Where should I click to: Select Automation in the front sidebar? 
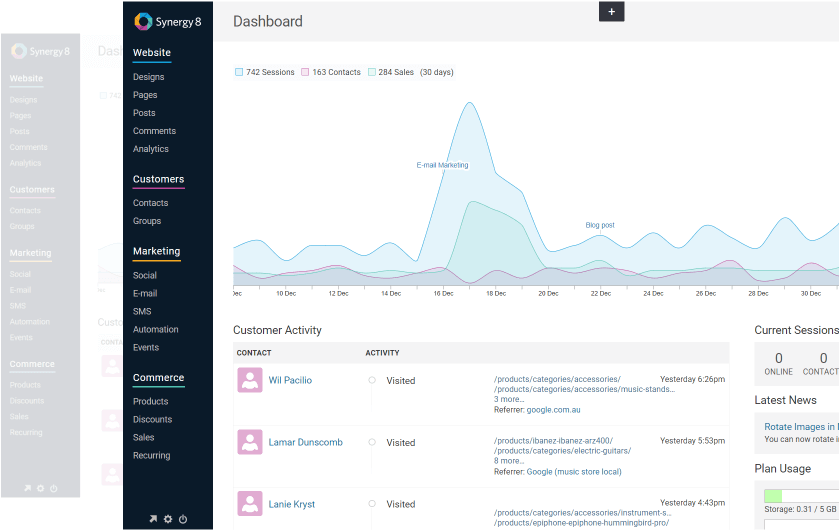click(x=156, y=329)
